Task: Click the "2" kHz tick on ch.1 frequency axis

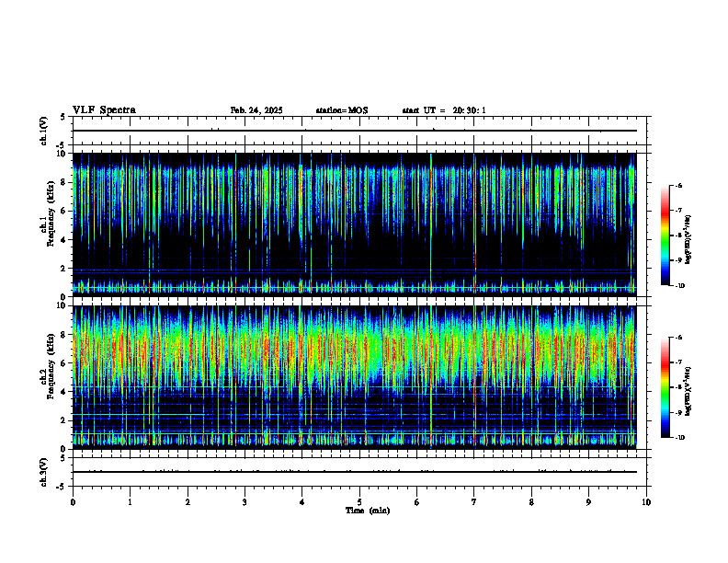Action: 64,269
